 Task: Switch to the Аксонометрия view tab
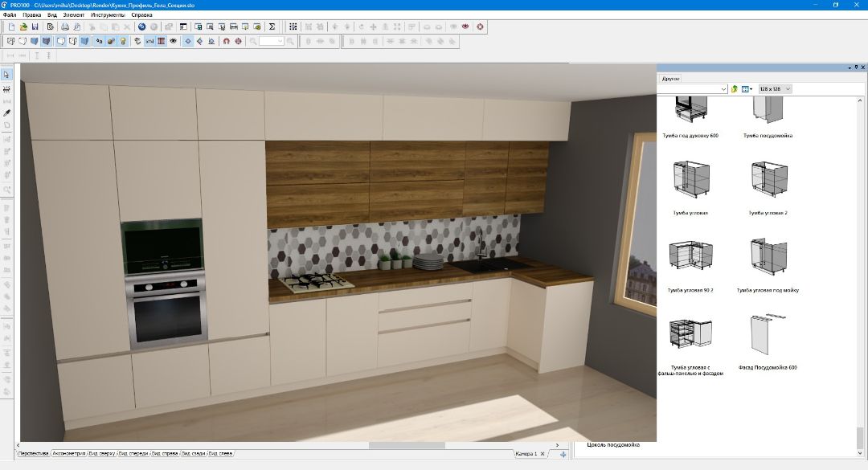[x=68, y=454]
